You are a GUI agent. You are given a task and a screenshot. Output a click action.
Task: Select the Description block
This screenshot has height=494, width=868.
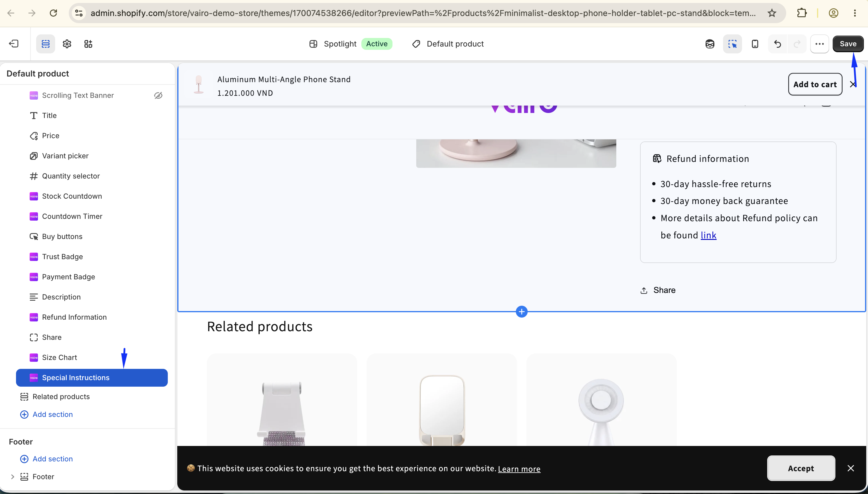[92, 297]
